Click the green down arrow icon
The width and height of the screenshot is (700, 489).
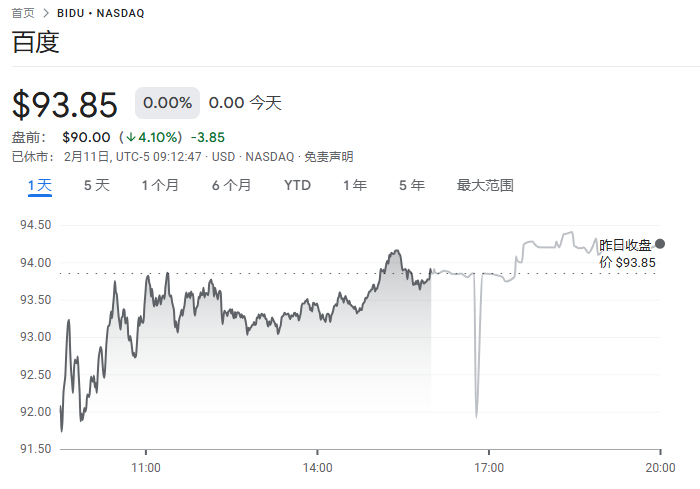pos(130,137)
